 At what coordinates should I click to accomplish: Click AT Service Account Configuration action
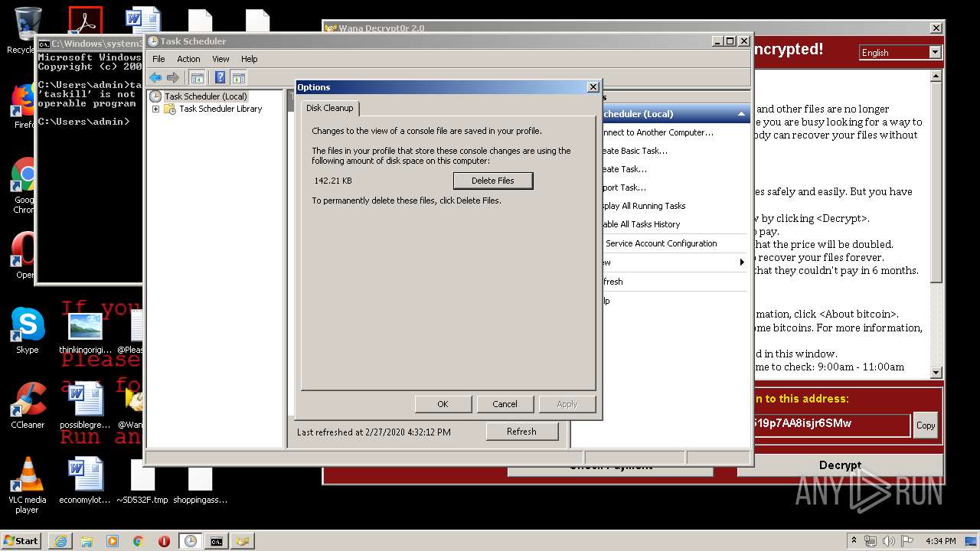pyautogui.click(x=661, y=243)
